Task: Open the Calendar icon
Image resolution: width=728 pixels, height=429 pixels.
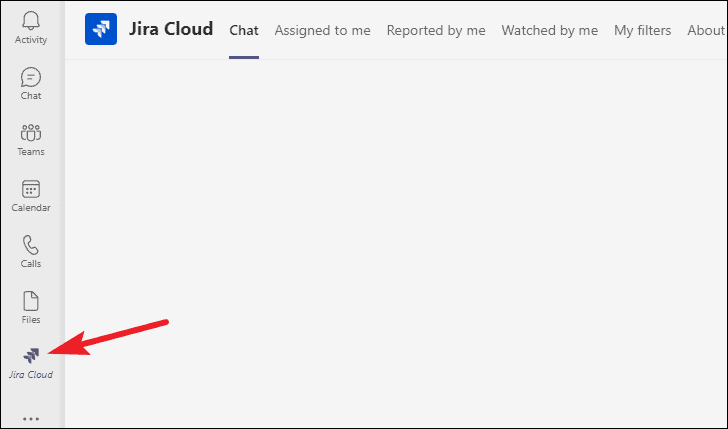Action: [31, 189]
